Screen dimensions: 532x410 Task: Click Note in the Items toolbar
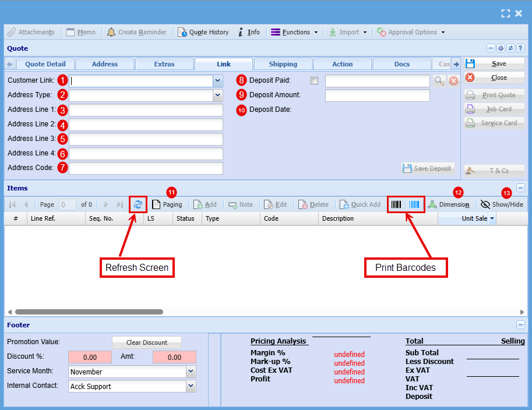click(x=241, y=204)
